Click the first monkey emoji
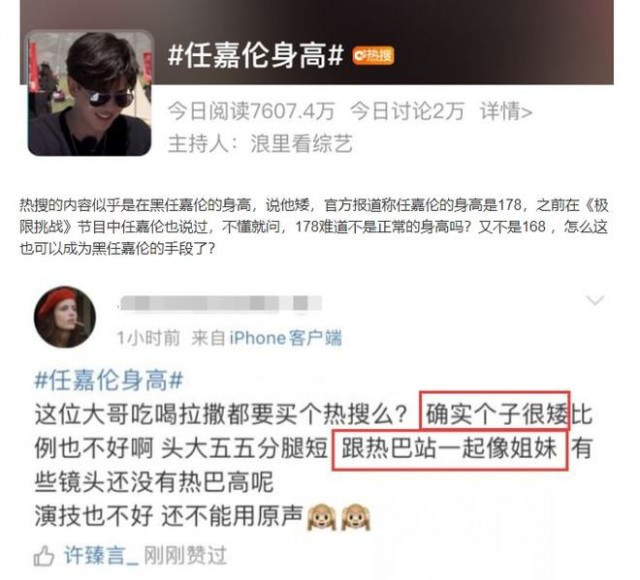 [321, 517]
